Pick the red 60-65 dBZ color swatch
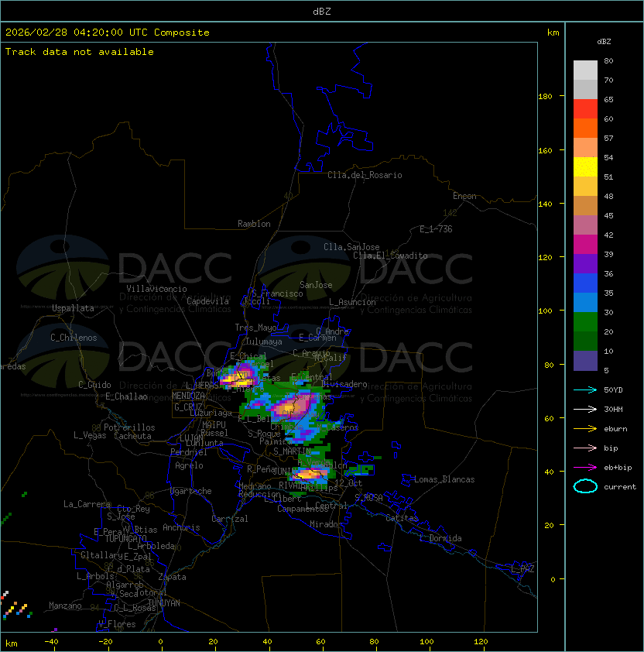Screen dimensions: 644x652 [585, 109]
